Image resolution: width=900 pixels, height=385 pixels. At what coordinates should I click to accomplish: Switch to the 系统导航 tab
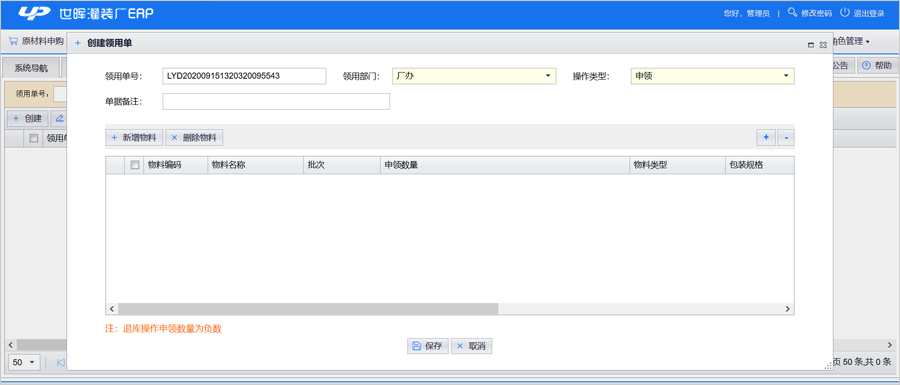pyautogui.click(x=31, y=68)
